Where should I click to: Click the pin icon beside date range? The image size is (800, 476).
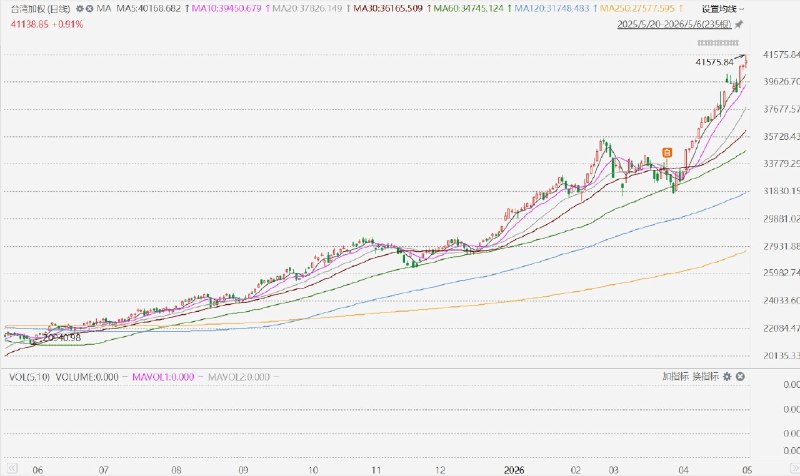(x=739, y=24)
